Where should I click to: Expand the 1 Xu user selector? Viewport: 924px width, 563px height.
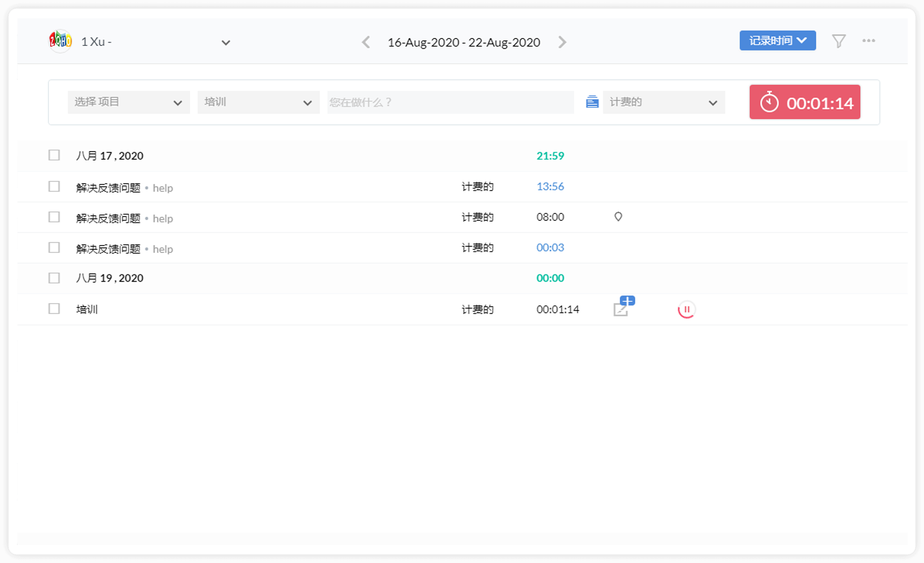coord(226,42)
